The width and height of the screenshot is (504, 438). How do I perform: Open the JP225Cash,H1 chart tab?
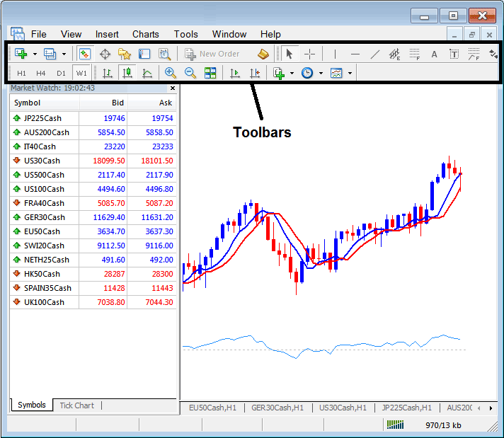point(406,408)
